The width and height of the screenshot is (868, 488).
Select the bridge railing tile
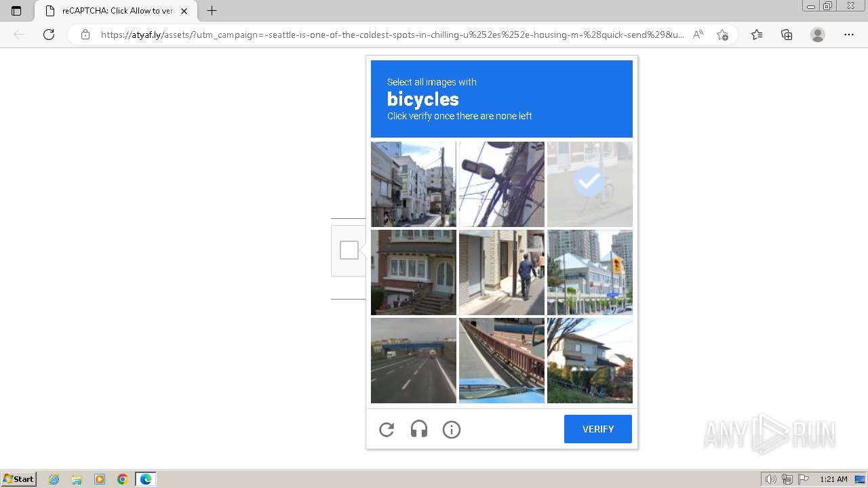pyautogui.click(x=502, y=361)
